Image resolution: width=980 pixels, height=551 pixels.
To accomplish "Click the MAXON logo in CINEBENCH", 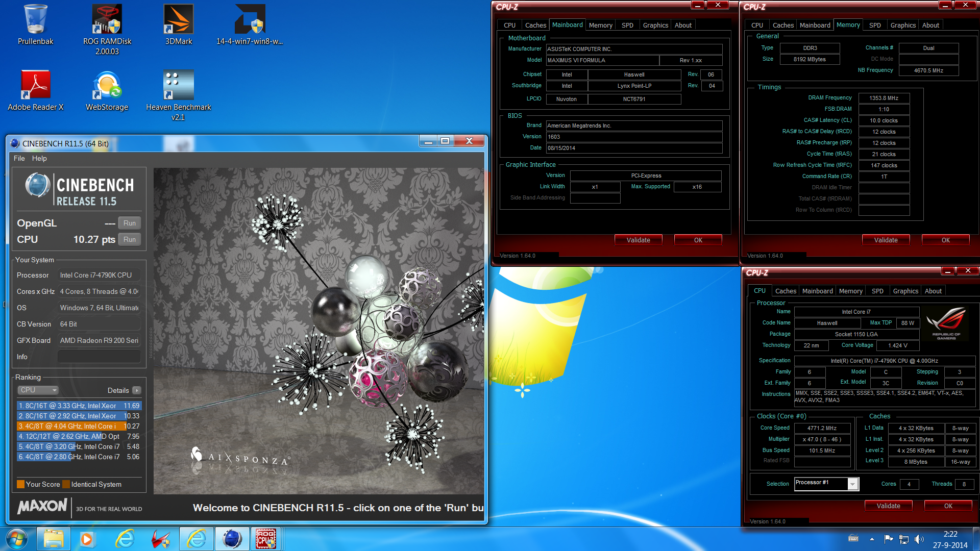I will tap(42, 506).
